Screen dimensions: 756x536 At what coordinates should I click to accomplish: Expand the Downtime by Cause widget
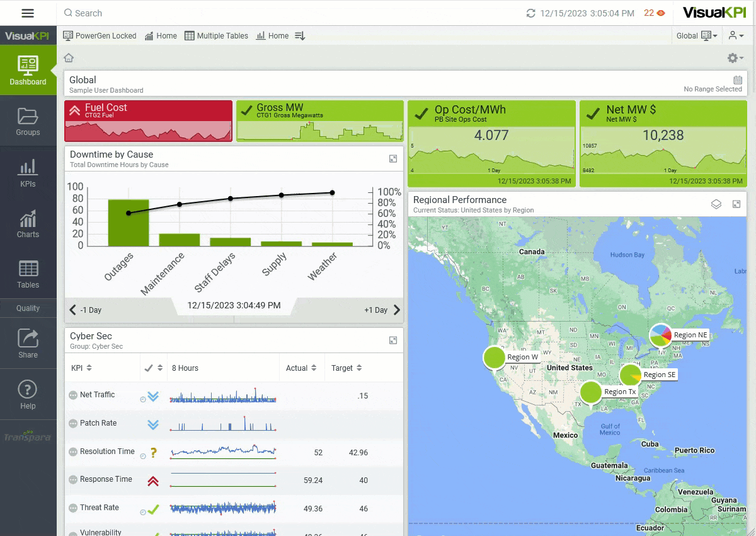tap(393, 159)
